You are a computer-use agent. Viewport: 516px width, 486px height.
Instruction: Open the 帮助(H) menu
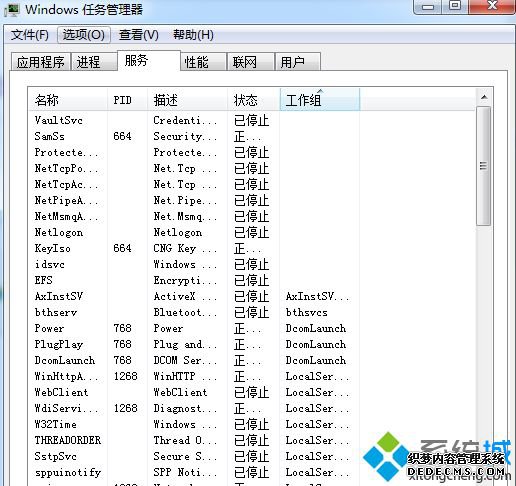(x=193, y=35)
